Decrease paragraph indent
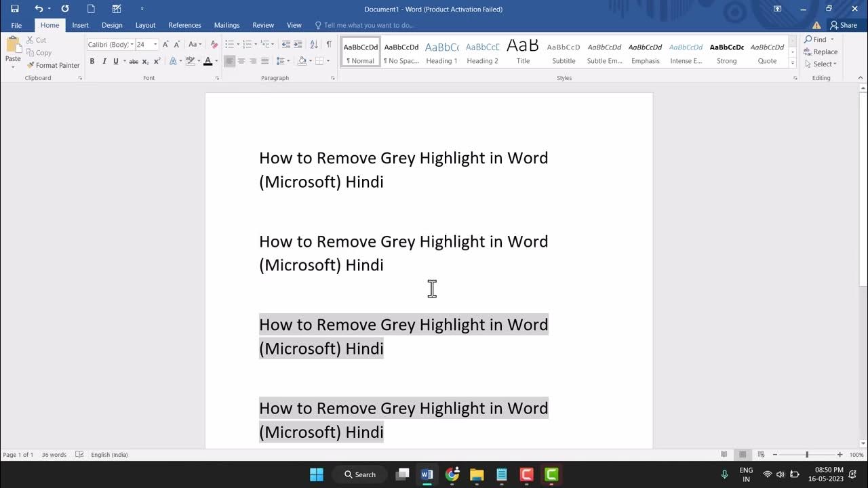This screenshot has height=488, width=868. coord(285,44)
